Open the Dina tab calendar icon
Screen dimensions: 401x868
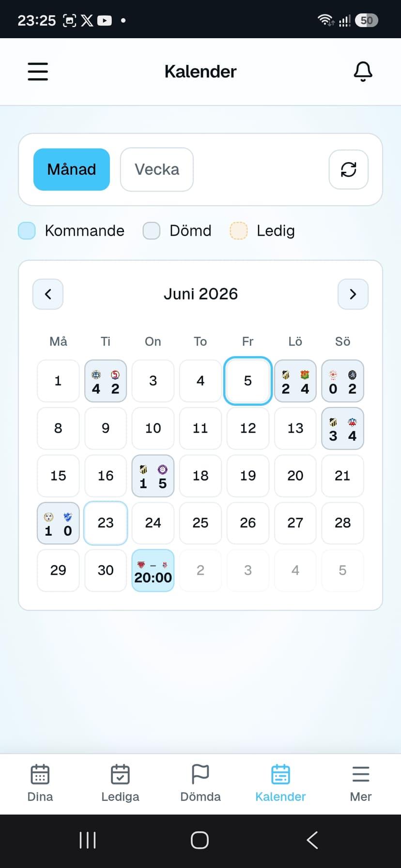pos(40,774)
